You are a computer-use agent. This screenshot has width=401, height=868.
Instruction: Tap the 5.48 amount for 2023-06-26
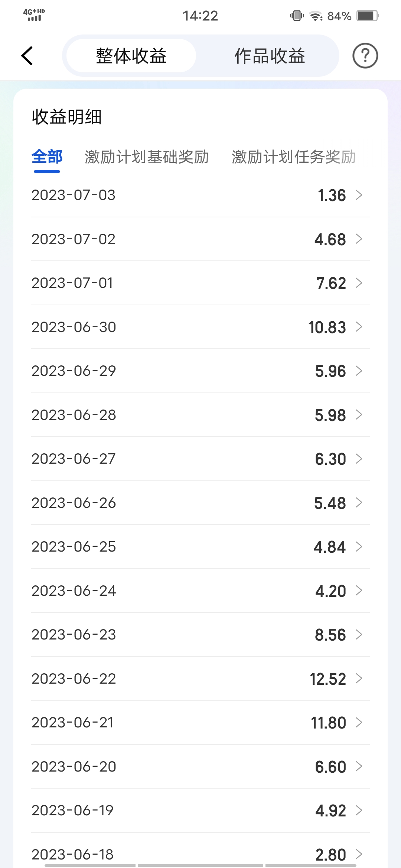(x=330, y=503)
